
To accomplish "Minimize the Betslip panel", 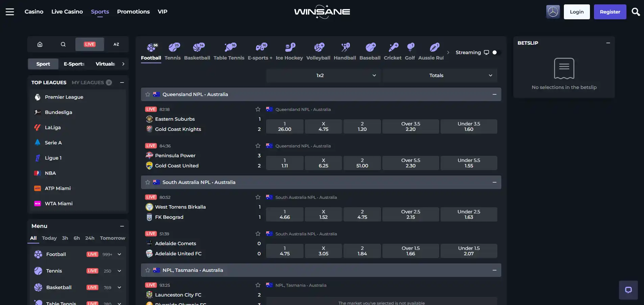I will [608, 43].
